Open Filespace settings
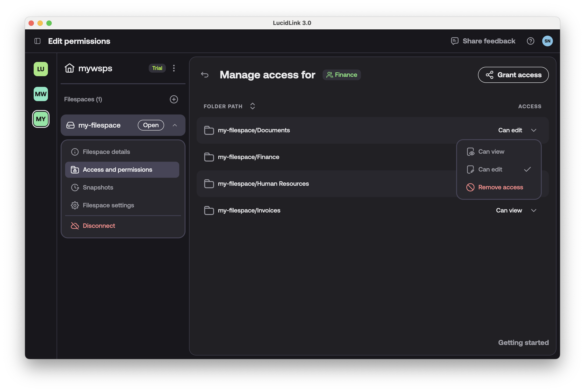The height and width of the screenshot is (392, 585). 122,205
